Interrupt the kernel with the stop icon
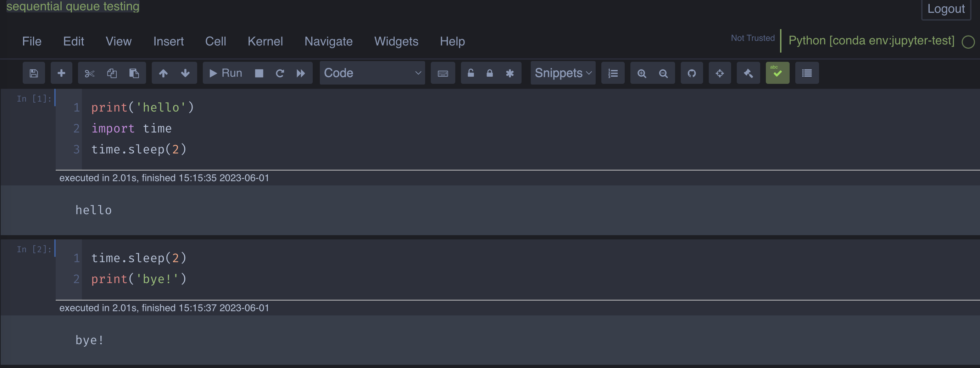 coord(259,73)
